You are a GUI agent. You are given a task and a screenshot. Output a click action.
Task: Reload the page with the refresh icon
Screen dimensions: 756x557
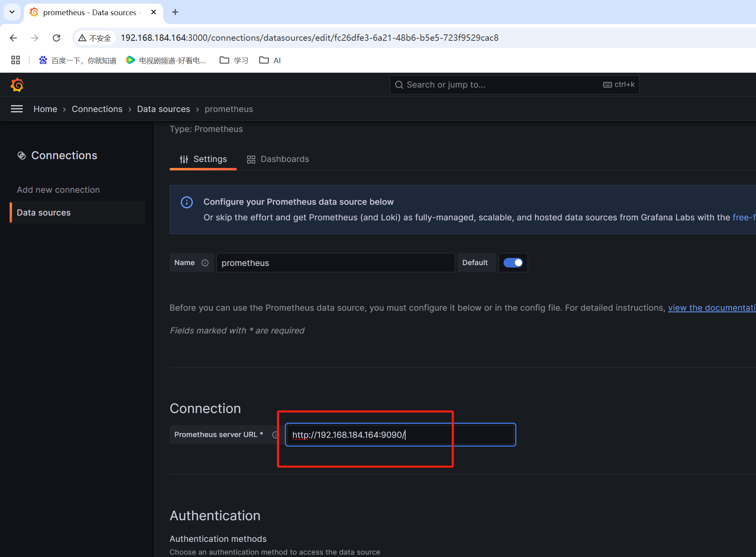pyautogui.click(x=56, y=38)
